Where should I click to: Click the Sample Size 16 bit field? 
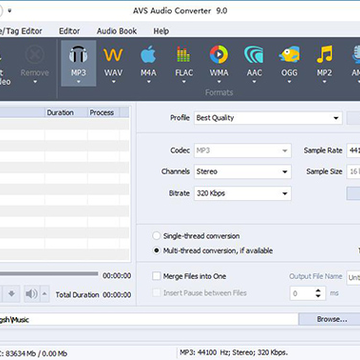pyautogui.click(x=353, y=172)
